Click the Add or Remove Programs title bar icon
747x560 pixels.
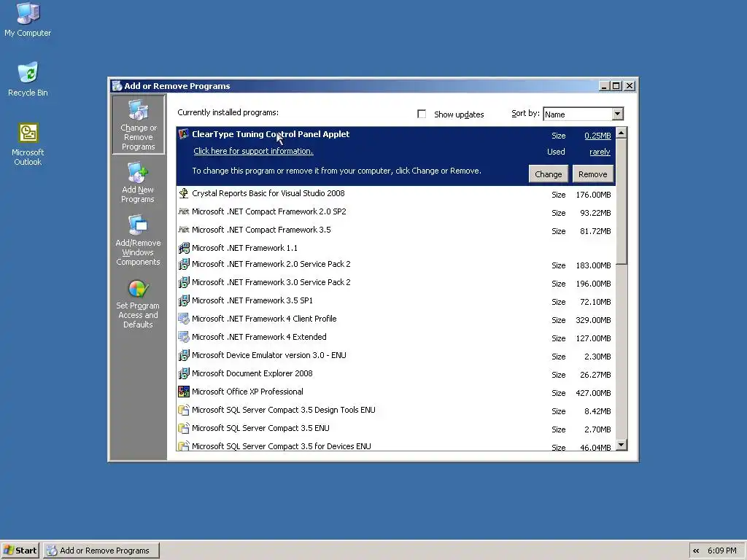(x=117, y=86)
